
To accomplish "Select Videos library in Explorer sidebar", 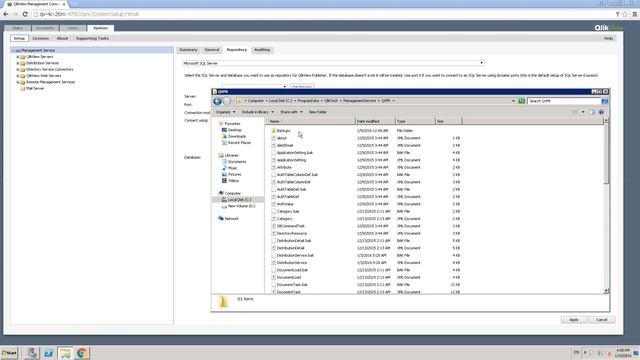I will pyautogui.click(x=230, y=180).
